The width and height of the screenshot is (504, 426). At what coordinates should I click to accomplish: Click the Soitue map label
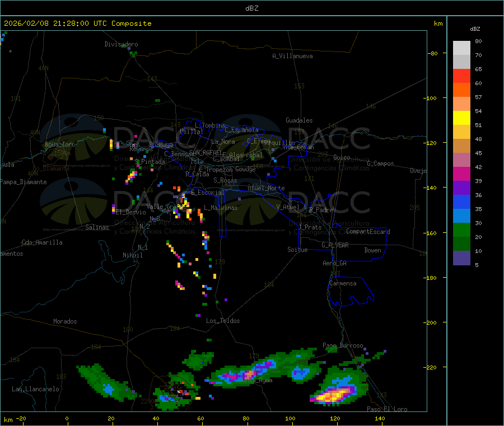pyautogui.click(x=297, y=250)
